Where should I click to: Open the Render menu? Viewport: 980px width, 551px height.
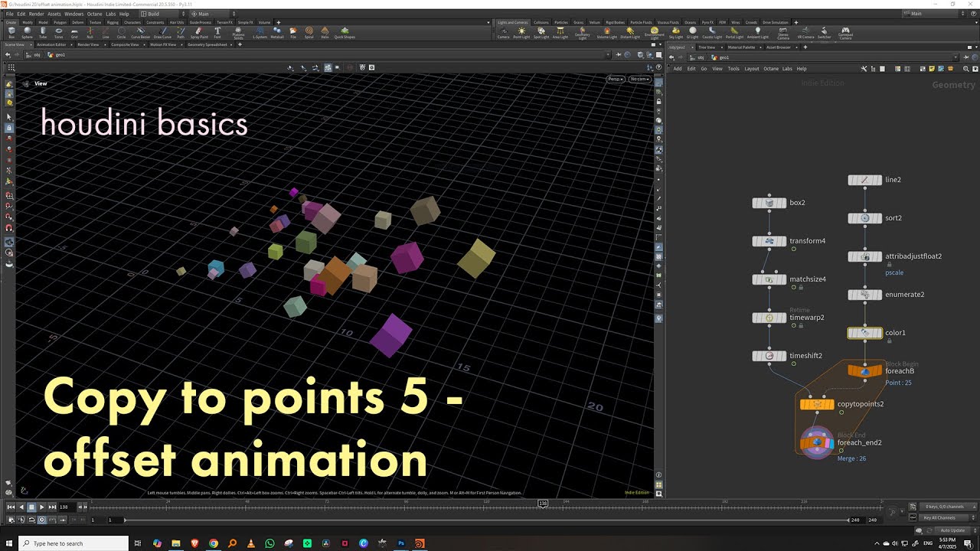pos(36,14)
